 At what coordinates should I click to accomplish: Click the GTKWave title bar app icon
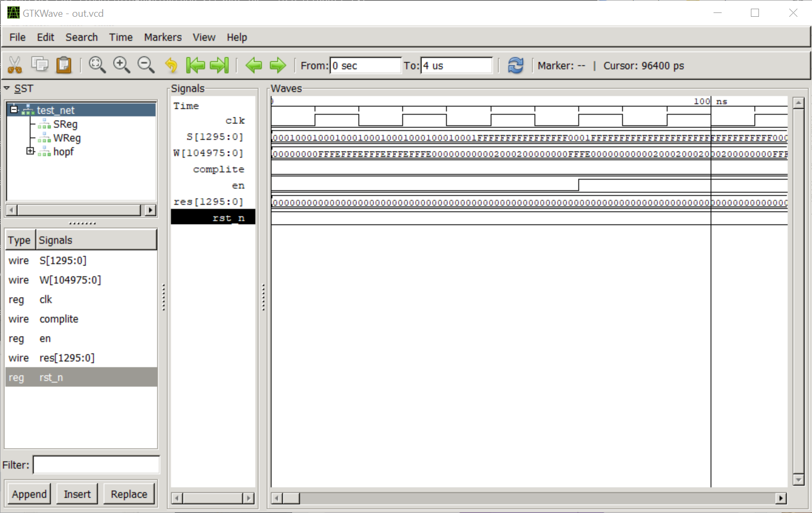click(13, 12)
